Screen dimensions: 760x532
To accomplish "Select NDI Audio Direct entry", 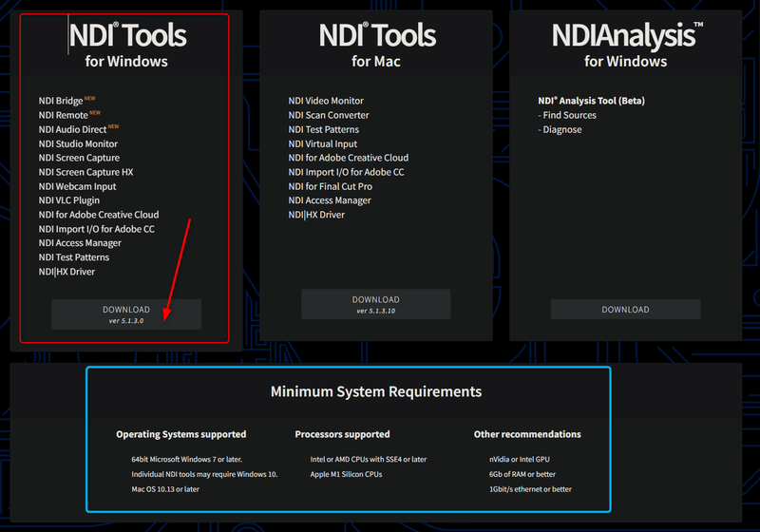I will pos(72,129).
